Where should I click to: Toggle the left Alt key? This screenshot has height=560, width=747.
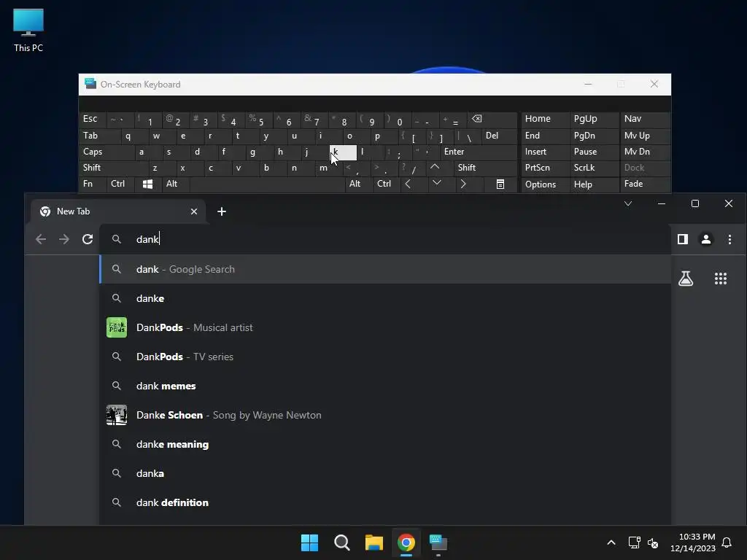point(175,184)
